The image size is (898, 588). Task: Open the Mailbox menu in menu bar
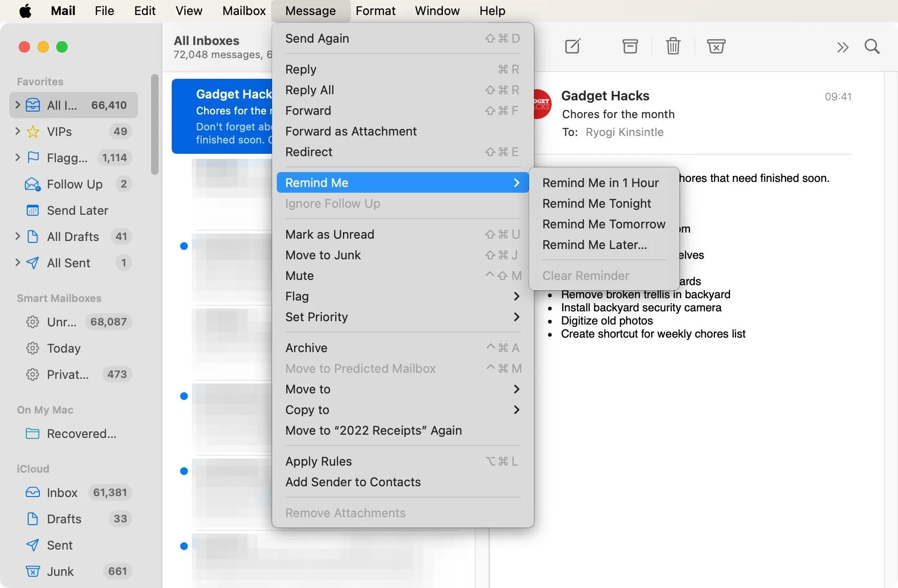(244, 11)
